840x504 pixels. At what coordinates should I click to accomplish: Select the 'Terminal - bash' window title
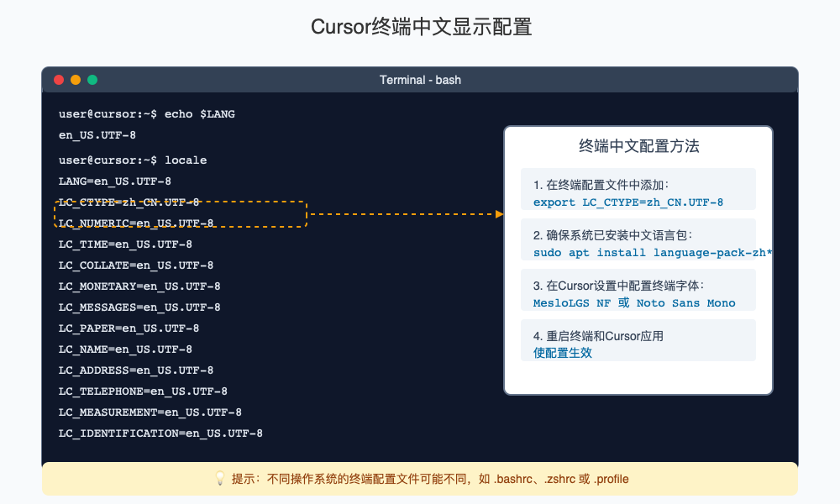click(x=420, y=80)
